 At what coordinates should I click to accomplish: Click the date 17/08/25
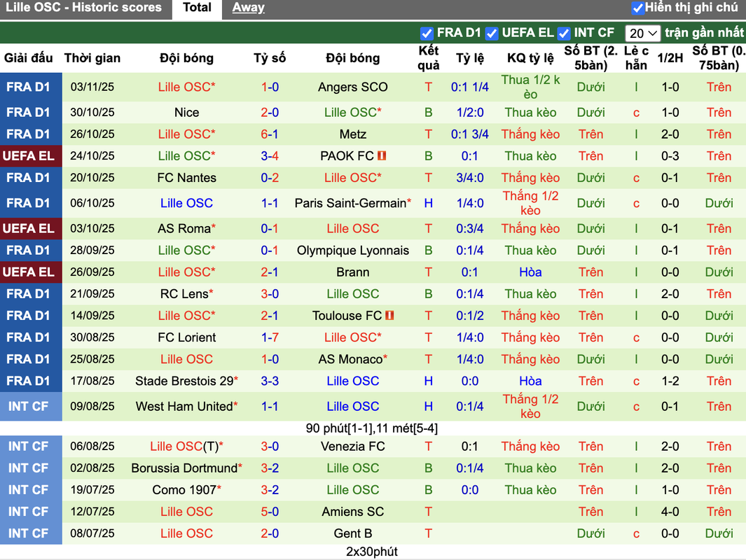point(92,381)
